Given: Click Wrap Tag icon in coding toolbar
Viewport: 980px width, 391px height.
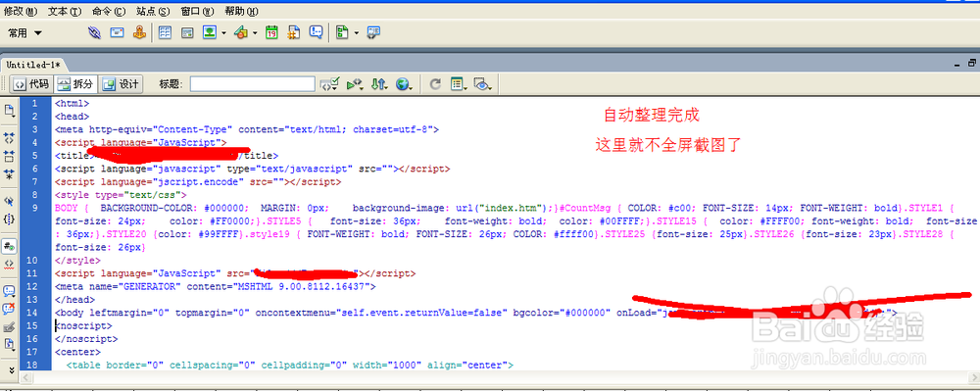Looking at the screenshot, I should coord(10,326).
